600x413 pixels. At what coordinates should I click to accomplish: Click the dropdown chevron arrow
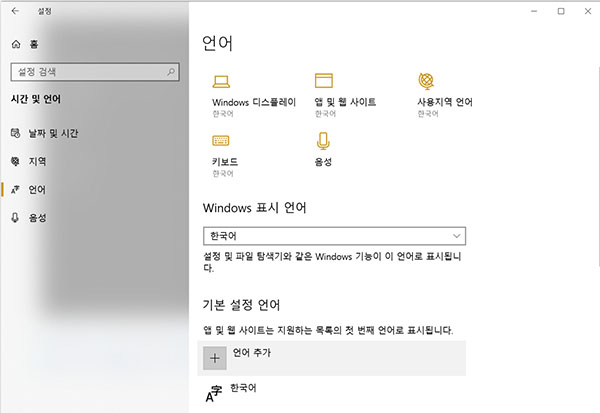(x=456, y=236)
